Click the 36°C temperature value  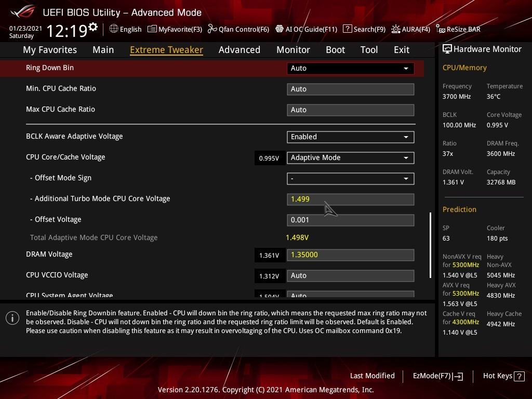click(494, 97)
